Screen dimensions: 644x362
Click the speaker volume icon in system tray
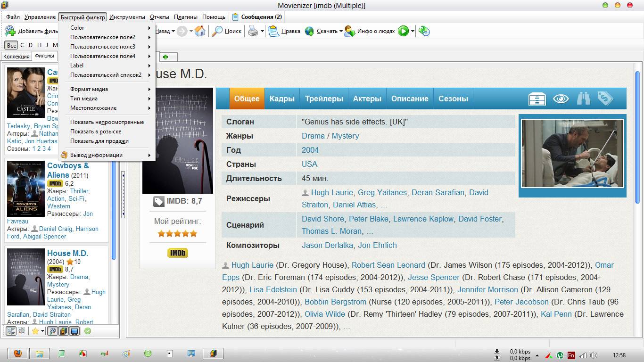594,355
